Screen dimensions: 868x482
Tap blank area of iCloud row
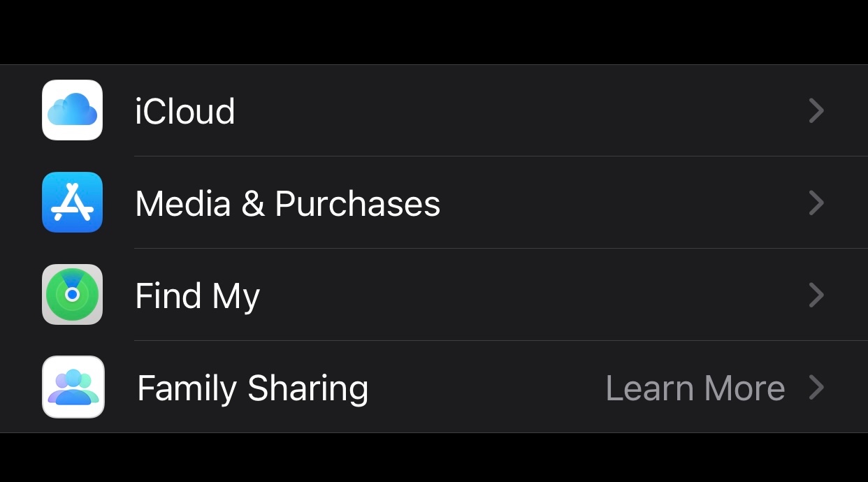[x=521, y=110]
